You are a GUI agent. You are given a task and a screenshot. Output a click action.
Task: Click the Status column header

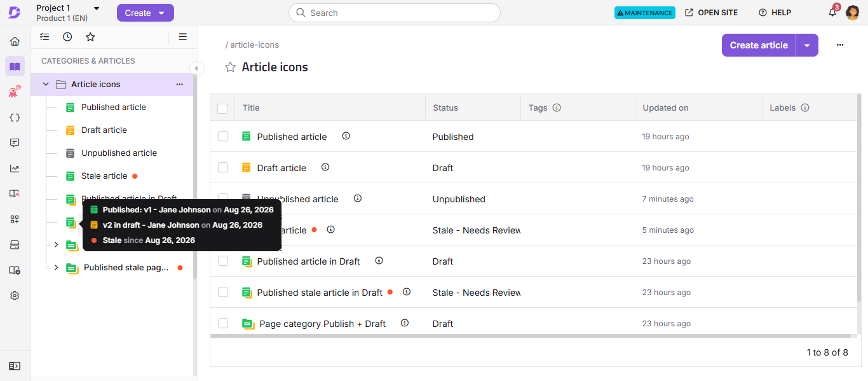click(x=445, y=108)
